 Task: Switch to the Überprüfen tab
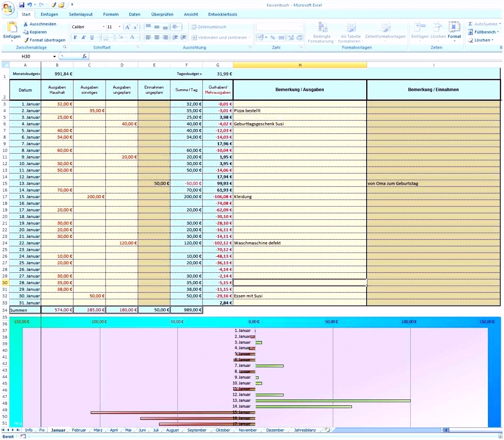(x=162, y=14)
